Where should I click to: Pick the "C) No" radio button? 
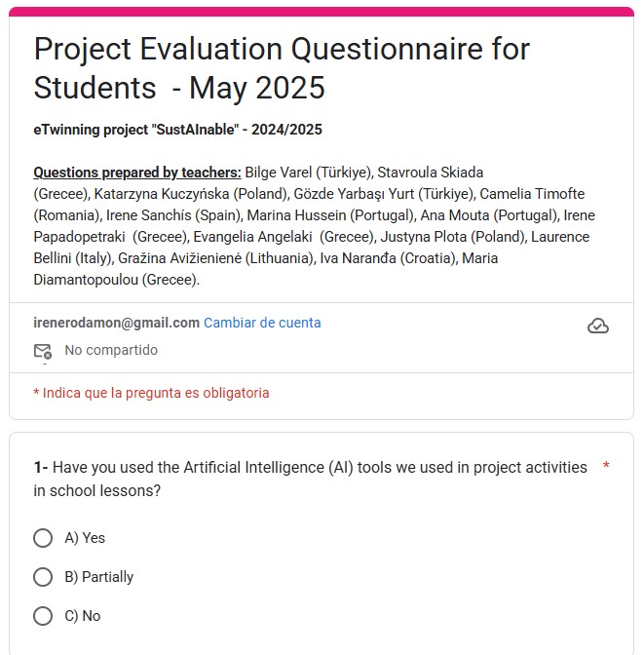click(x=43, y=616)
